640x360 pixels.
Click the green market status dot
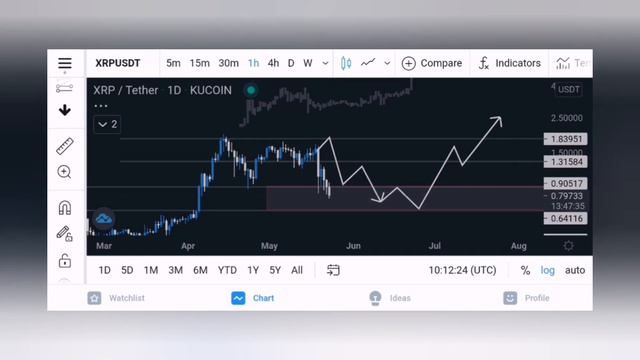pyautogui.click(x=251, y=90)
